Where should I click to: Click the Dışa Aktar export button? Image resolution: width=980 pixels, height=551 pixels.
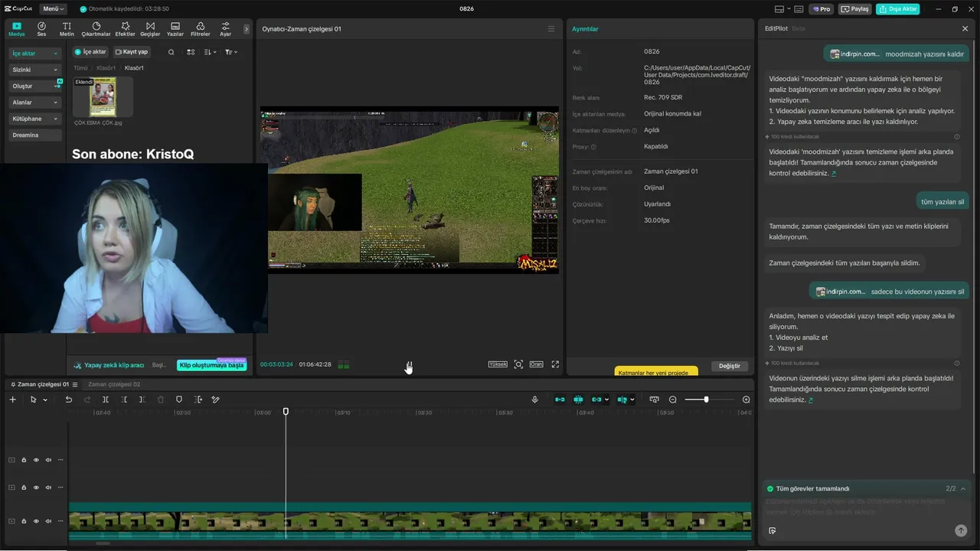[898, 9]
